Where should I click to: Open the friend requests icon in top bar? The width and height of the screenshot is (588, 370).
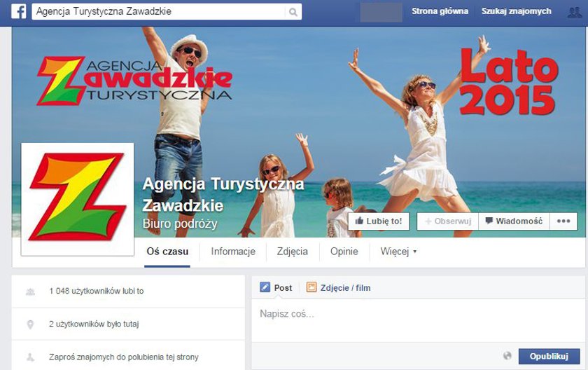click(575, 12)
